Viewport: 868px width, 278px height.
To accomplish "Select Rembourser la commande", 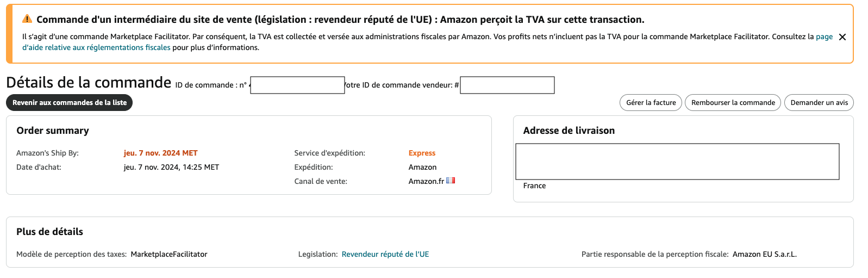I will coord(733,103).
